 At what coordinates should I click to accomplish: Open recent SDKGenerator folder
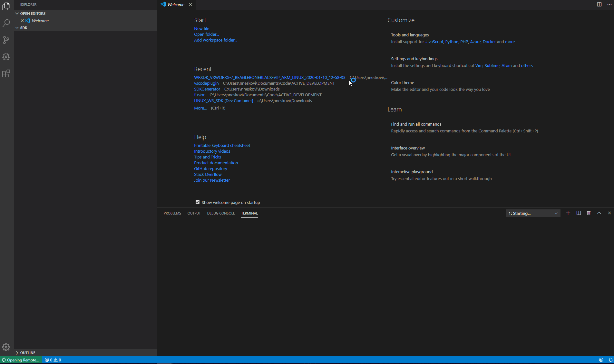[x=207, y=89]
